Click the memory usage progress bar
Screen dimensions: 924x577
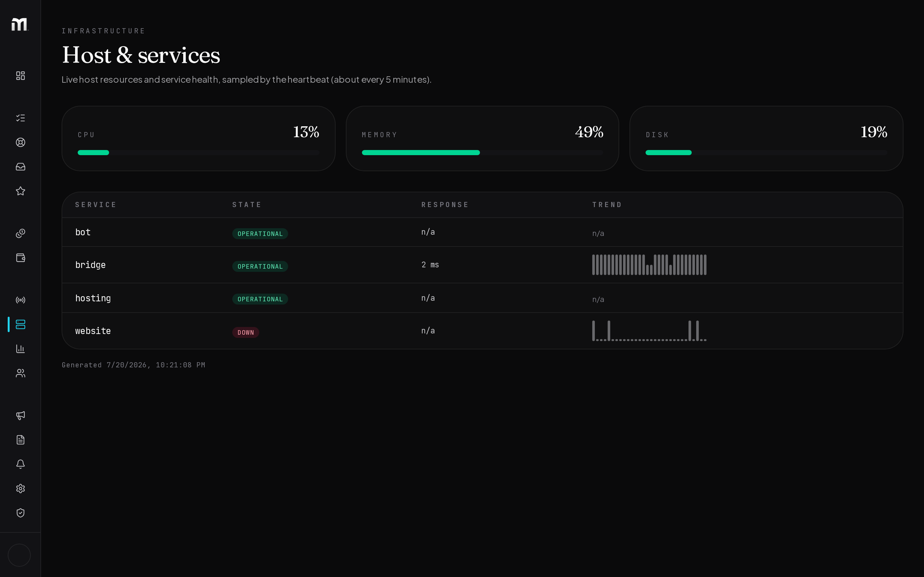[482, 153]
